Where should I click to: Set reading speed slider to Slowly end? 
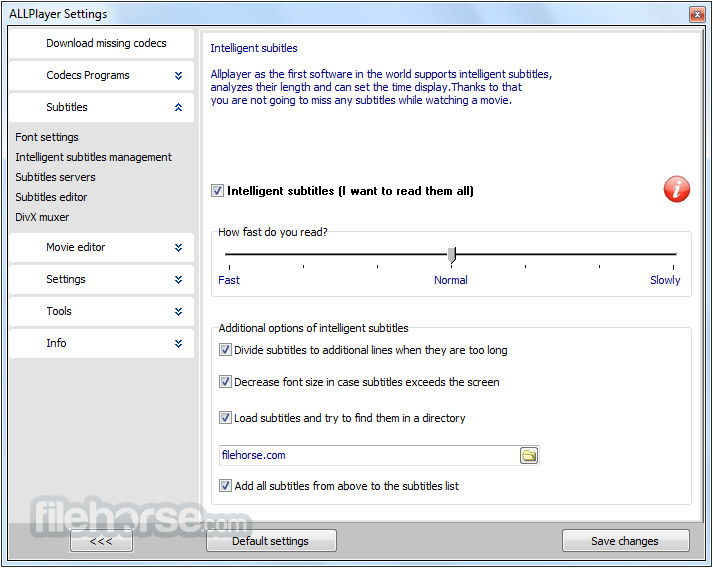(x=673, y=254)
